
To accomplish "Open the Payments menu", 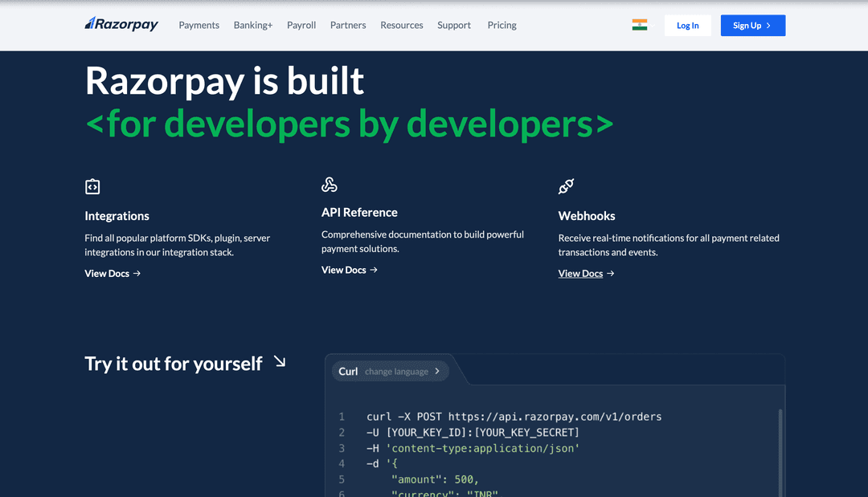I will [x=199, y=26].
